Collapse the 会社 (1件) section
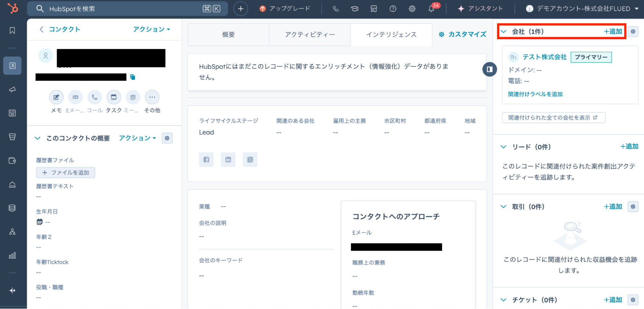Viewport: 644px width, 309px height. [x=504, y=32]
